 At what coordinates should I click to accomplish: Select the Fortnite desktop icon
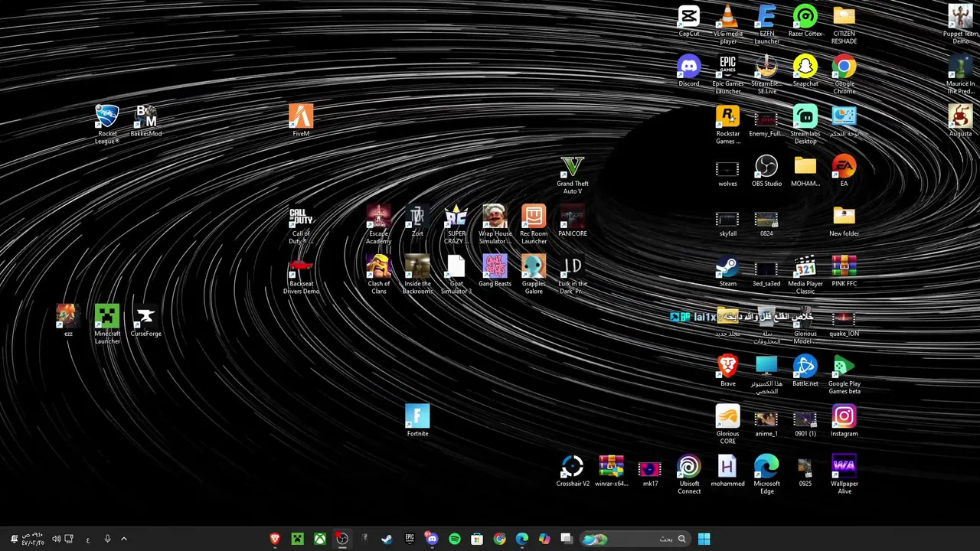[x=417, y=421]
